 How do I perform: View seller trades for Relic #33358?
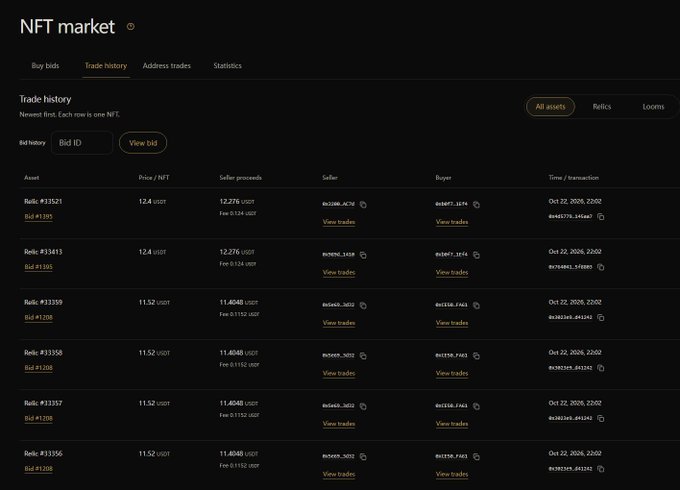[339, 373]
